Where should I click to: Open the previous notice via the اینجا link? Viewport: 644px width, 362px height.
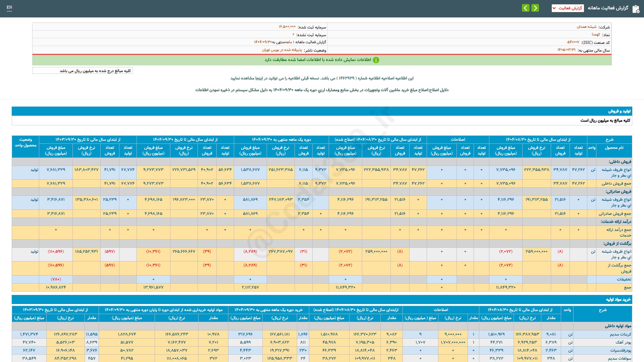[259, 78]
